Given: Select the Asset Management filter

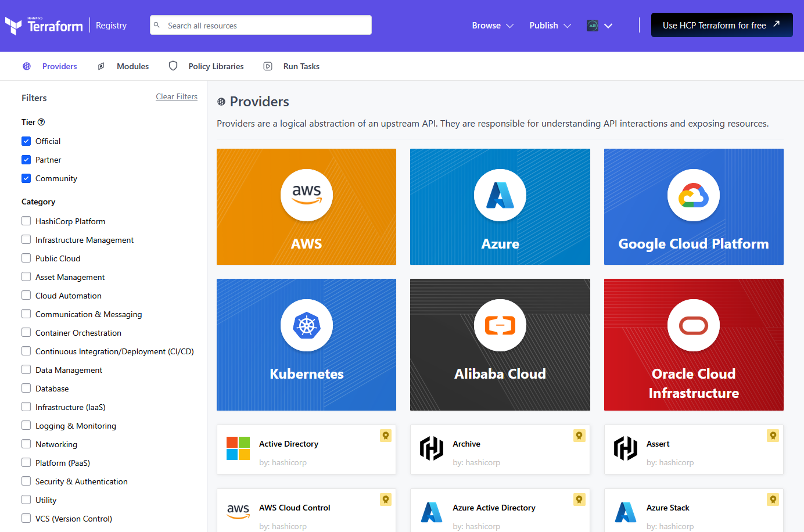Looking at the screenshot, I should pos(26,276).
